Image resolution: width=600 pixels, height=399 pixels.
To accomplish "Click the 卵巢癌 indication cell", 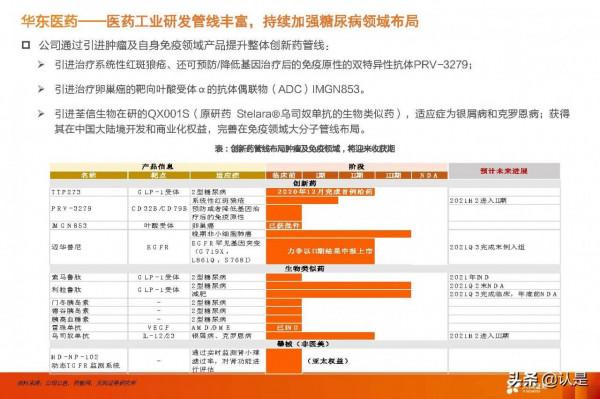I will [x=228, y=226].
